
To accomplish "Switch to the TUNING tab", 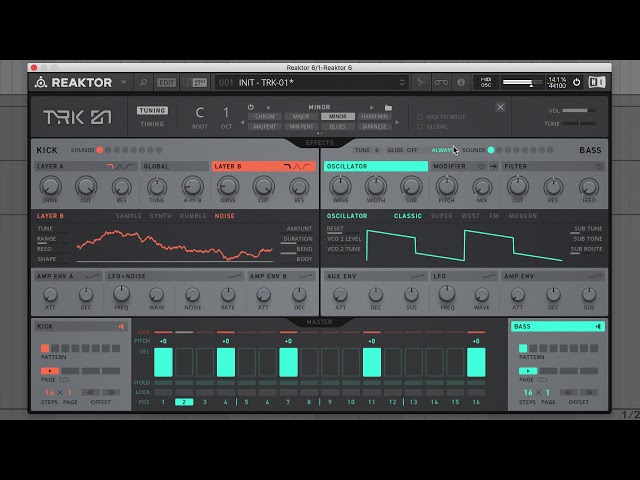I will pos(152,111).
